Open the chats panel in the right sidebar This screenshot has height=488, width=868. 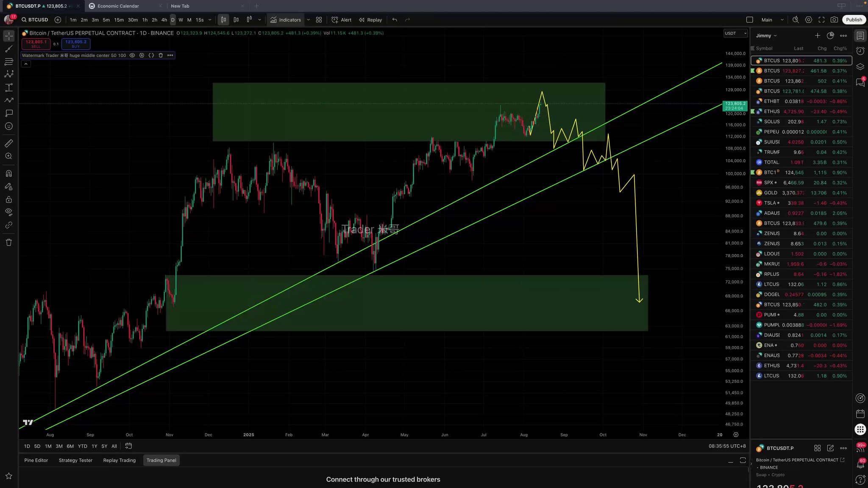(860, 82)
